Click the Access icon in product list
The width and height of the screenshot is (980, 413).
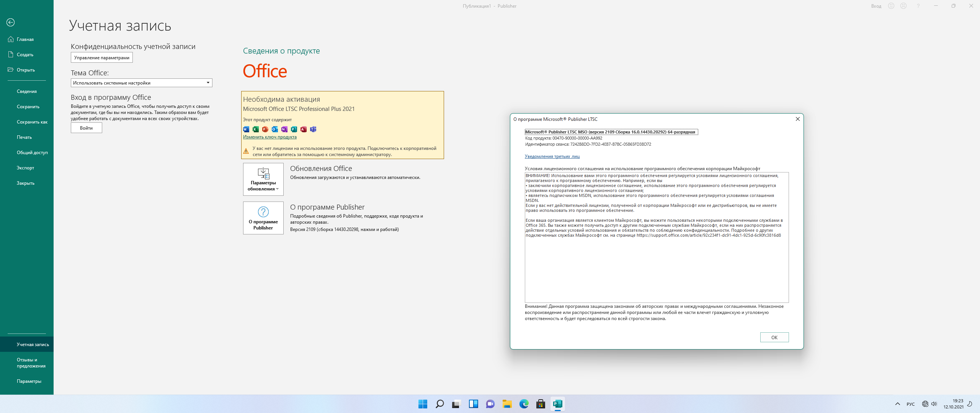coord(304,129)
